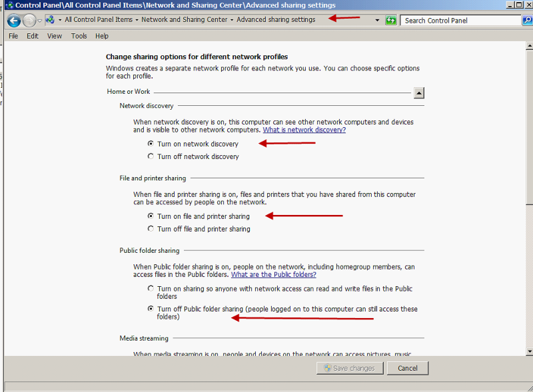Enable Public folder sharing read and write option

[x=151, y=289]
